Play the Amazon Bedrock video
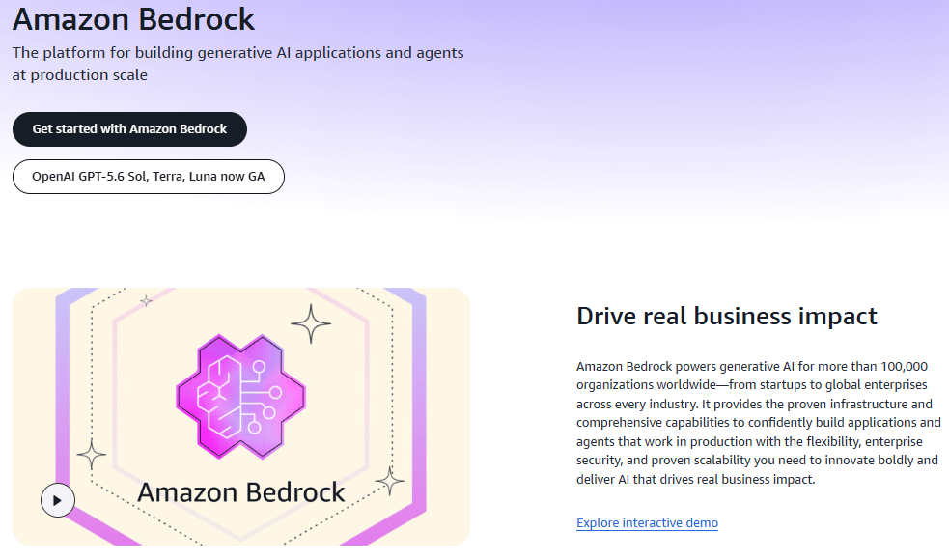 pyautogui.click(x=58, y=500)
